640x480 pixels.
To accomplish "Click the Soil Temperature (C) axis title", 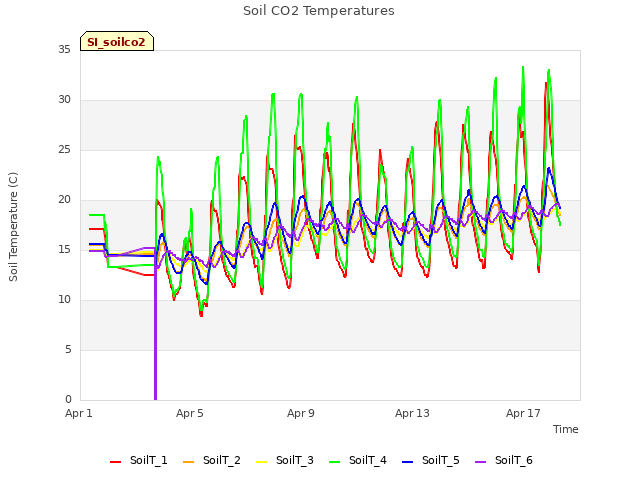I will click(13, 227).
